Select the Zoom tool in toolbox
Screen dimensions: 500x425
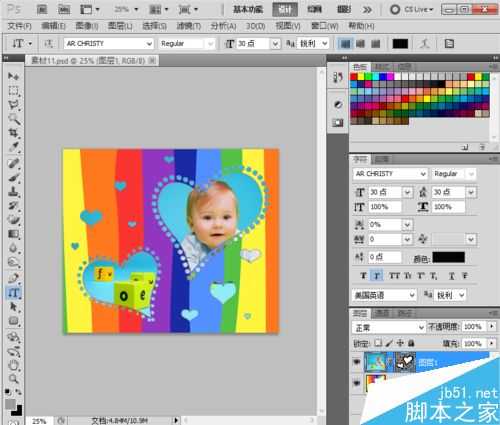13,379
